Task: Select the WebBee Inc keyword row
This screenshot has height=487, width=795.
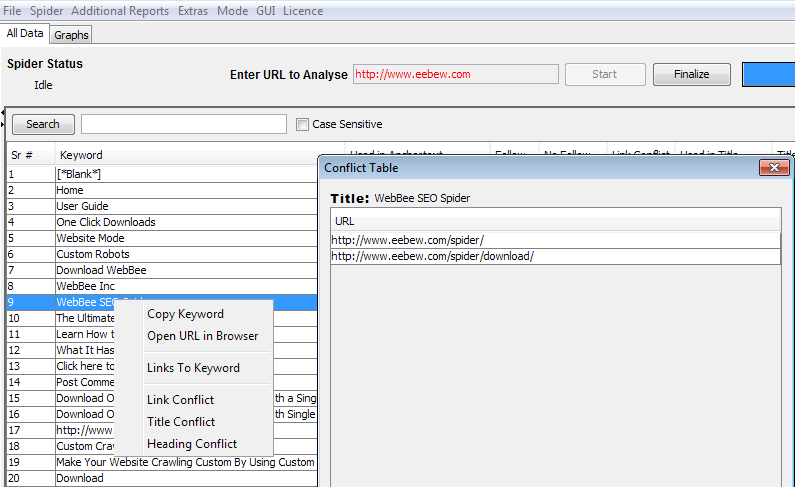Action: point(162,286)
